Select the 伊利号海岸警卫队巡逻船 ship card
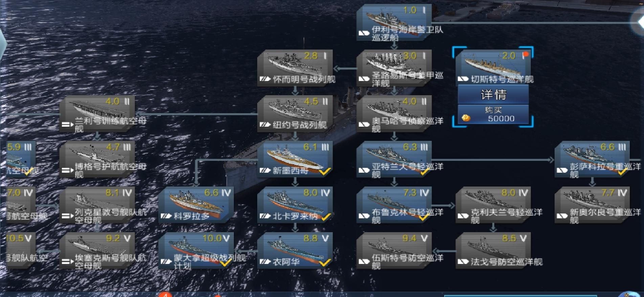The width and height of the screenshot is (644, 297). coord(394,22)
